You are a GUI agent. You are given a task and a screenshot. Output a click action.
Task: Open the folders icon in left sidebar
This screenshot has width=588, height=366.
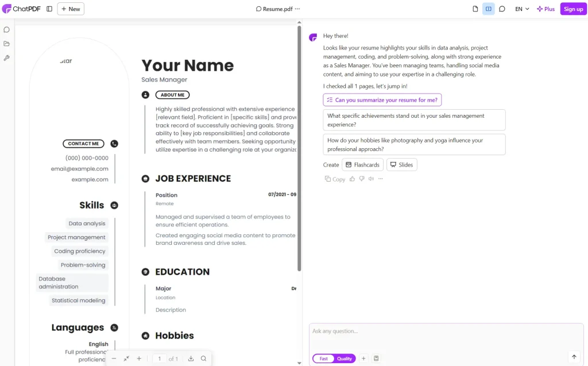pyautogui.click(x=7, y=44)
